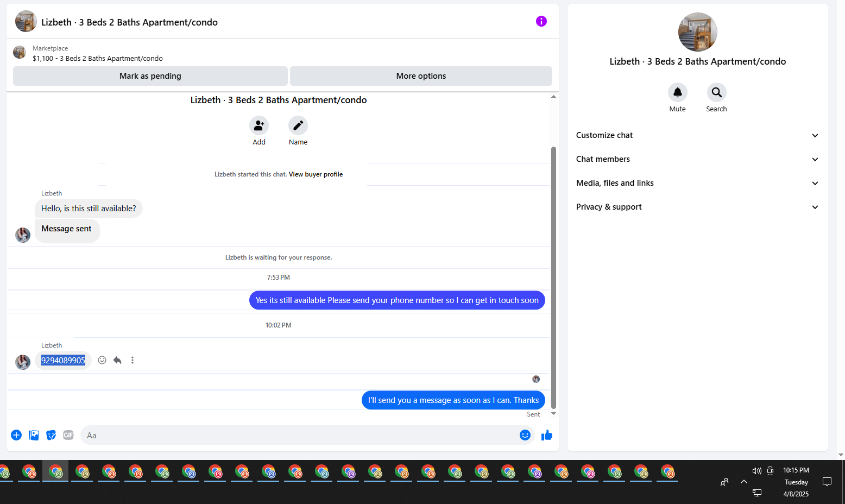Open listing photo in right info panel

pos(698,32)
